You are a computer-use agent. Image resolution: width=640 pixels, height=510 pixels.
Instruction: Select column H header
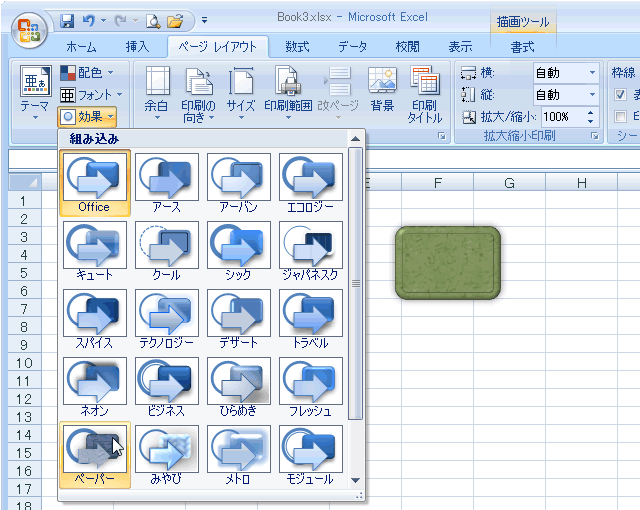pos(582,183)
